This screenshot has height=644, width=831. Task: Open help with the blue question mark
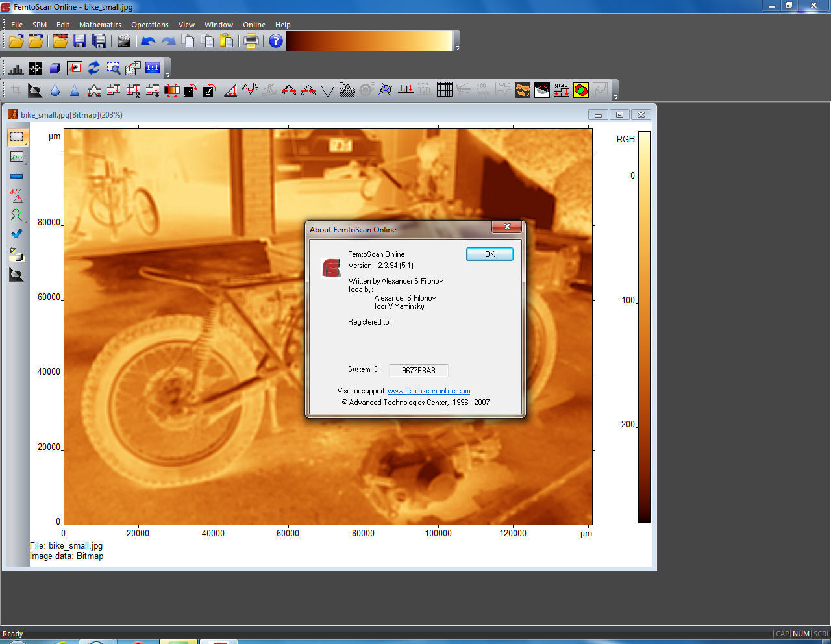pyautogui.click(x=276, y=42)
